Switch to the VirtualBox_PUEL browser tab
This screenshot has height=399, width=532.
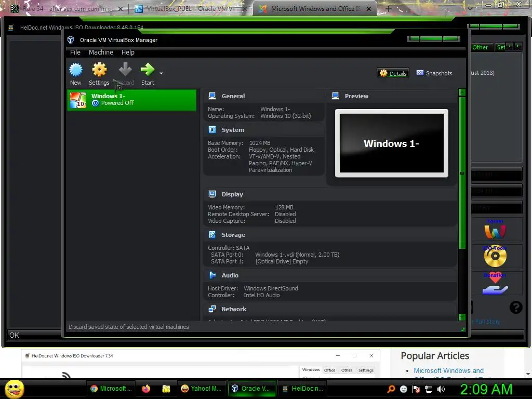coord(190,9)
